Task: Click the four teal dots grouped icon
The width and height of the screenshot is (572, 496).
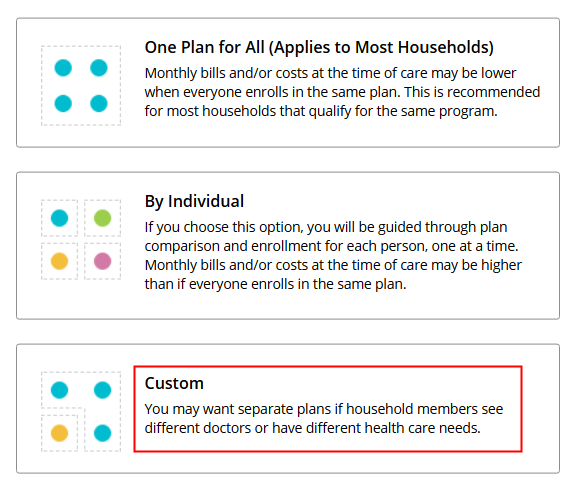Action: click(81, 86)
